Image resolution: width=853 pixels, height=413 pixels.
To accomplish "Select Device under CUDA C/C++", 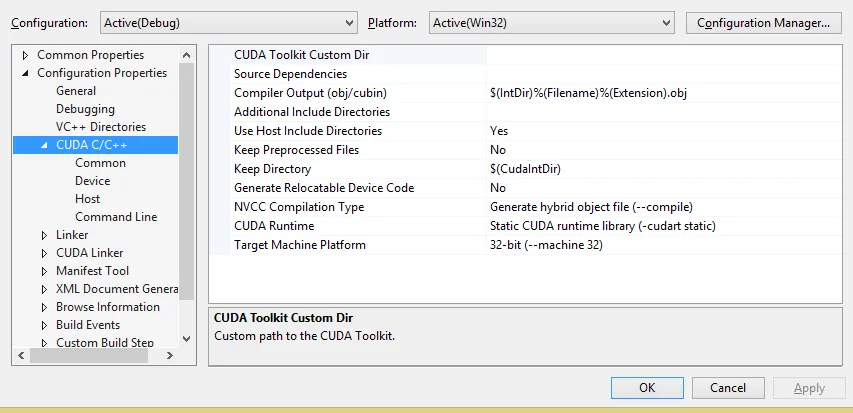I will (x=92, y=181).
